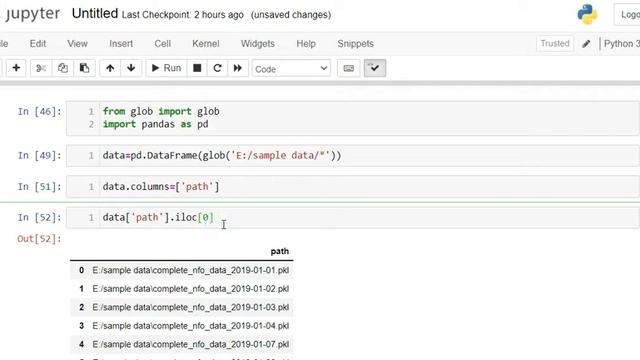
Task: Open the View menu
Action: click(x=77, y=44)
